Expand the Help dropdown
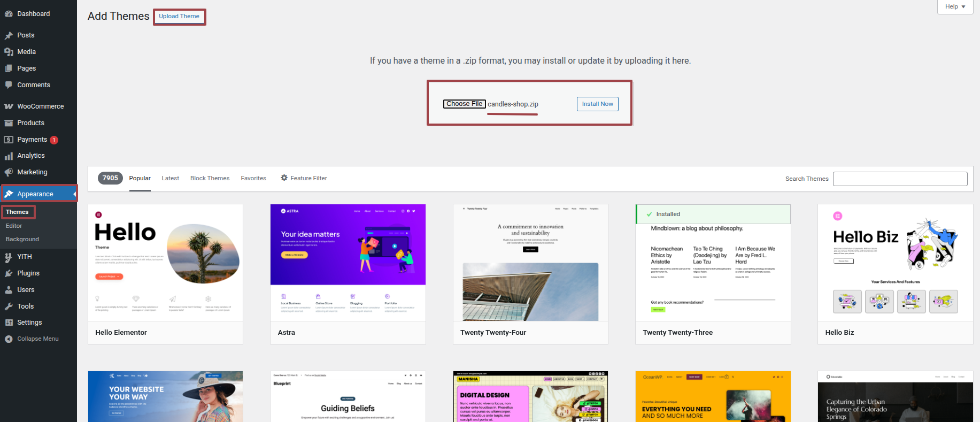The image size is (980, 422). [x=955, y=7]
